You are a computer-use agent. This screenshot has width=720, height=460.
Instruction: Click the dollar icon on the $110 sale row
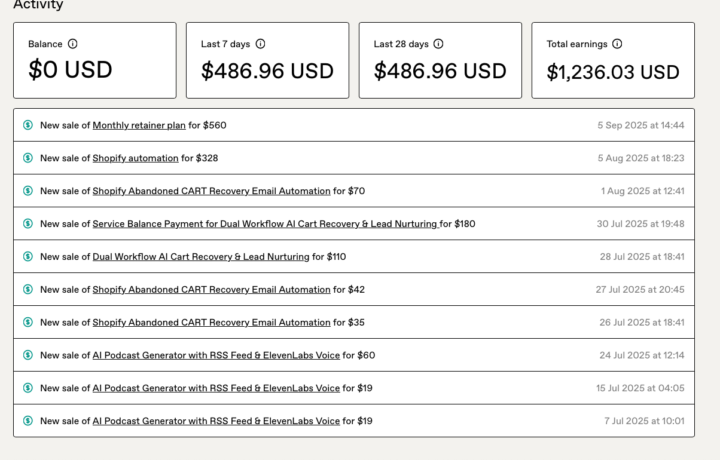28,257
